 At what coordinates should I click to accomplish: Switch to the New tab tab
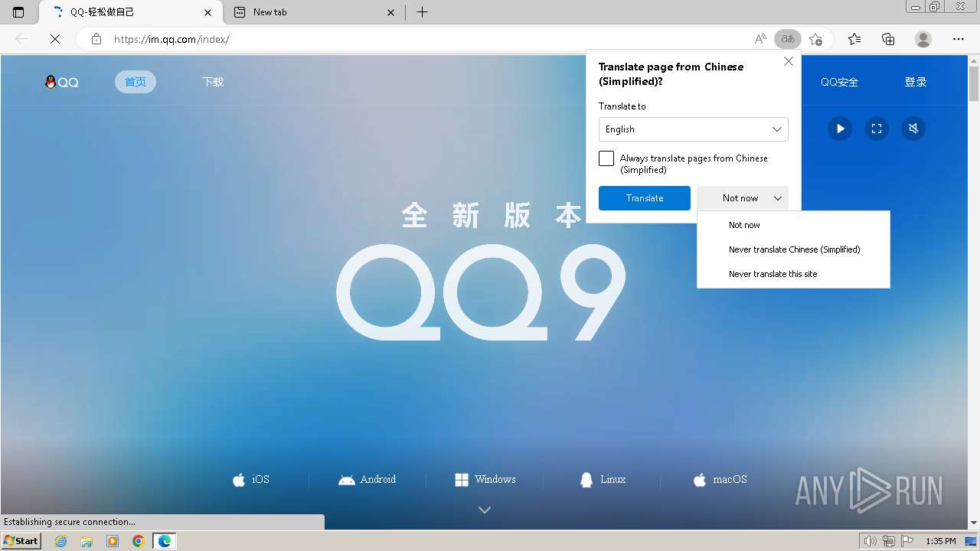click(314, 12)
